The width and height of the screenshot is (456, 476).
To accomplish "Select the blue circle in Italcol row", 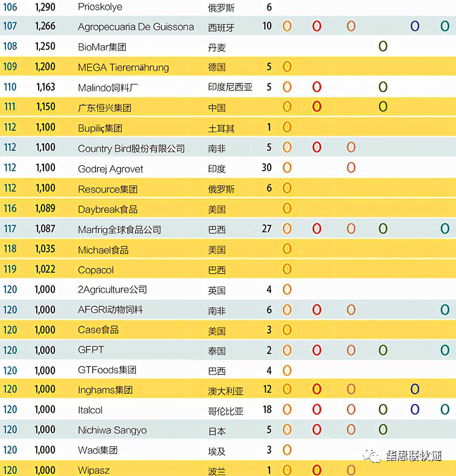I will [x=415, y=409].
